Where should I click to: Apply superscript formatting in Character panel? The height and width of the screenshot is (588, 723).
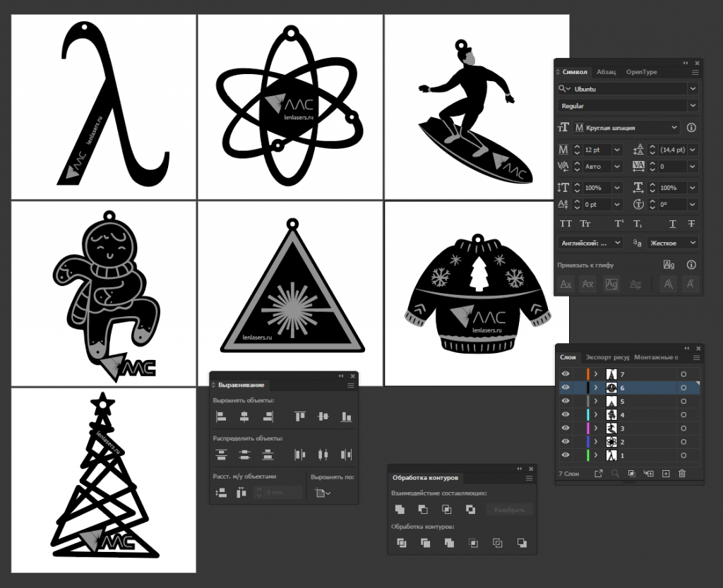(x=618, y=224)
